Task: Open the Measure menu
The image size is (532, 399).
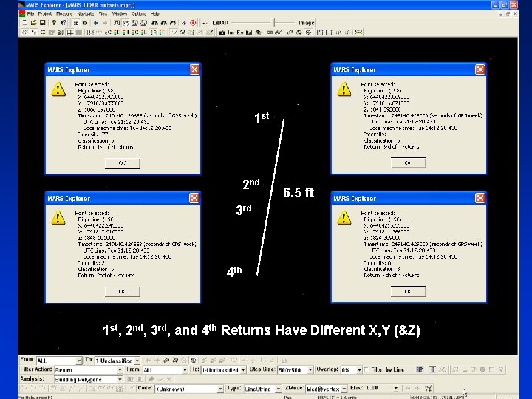Action: [x=64, y=14]
